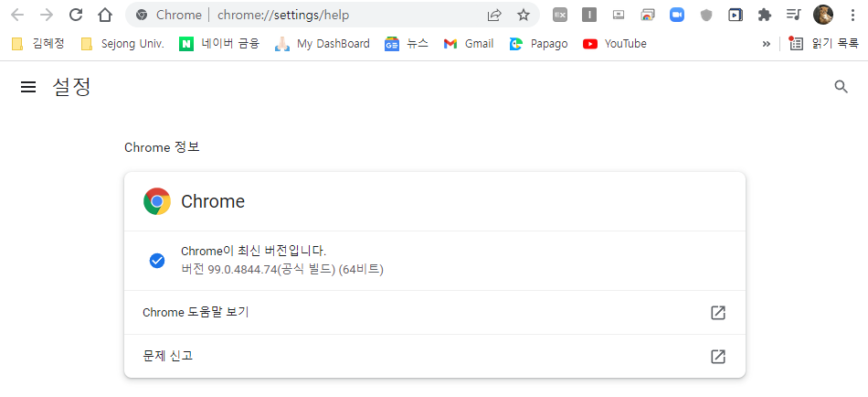Bookmark this page with star icon
Screen dimensions: 868x397
pyautogui.click(x=524, y=15)
